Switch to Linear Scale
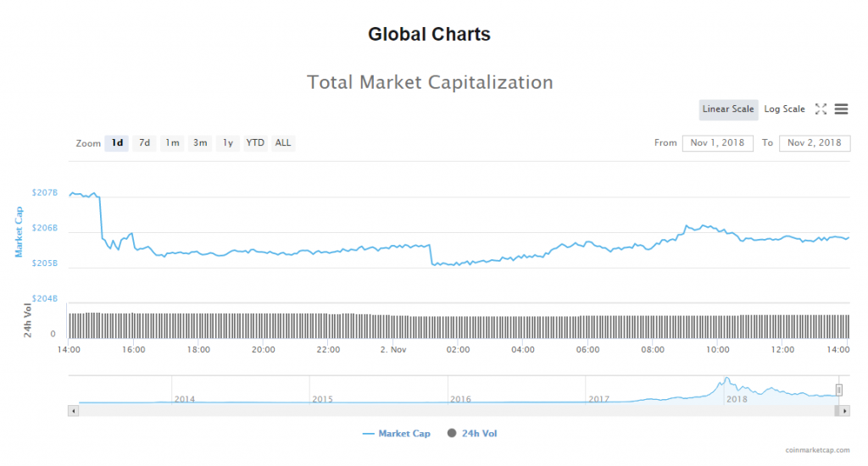This screenshot has width=868, height=466. 727,109
